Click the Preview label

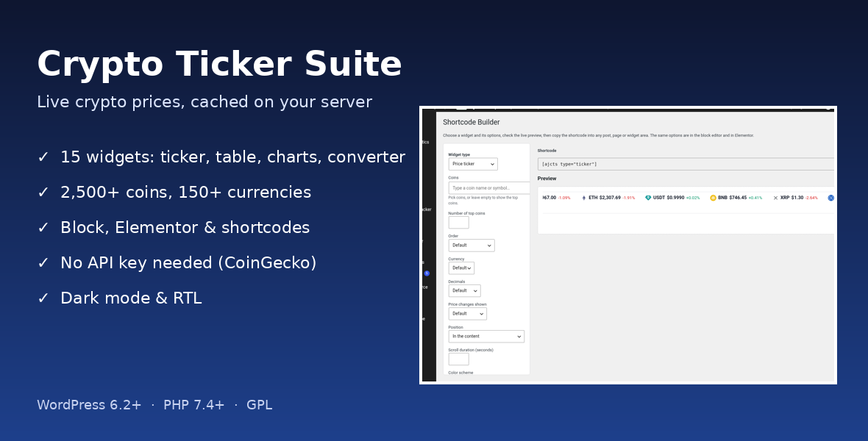(x=547, y=179)
